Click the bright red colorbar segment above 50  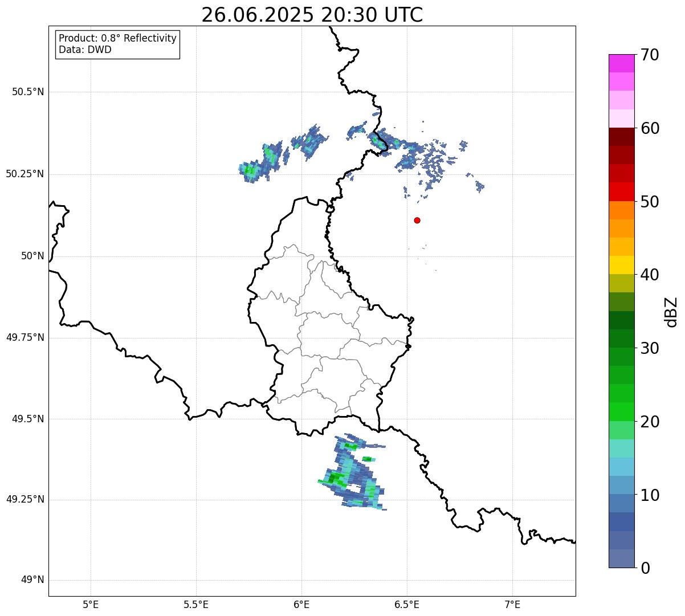click(621, 192)
